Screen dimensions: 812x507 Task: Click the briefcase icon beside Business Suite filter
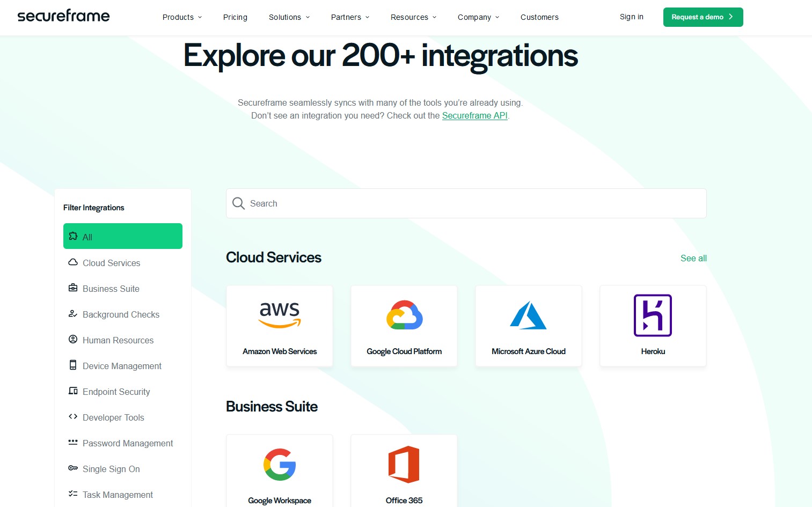click(x=73, y=288)
